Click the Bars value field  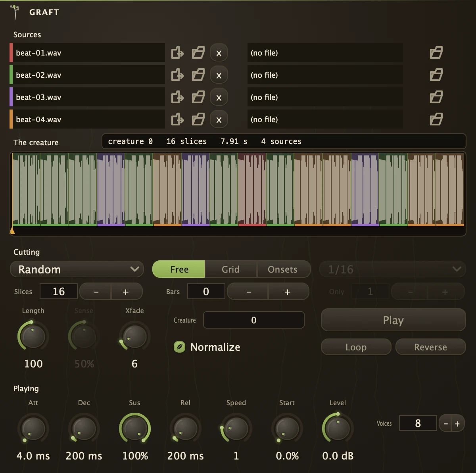[206, 291]
